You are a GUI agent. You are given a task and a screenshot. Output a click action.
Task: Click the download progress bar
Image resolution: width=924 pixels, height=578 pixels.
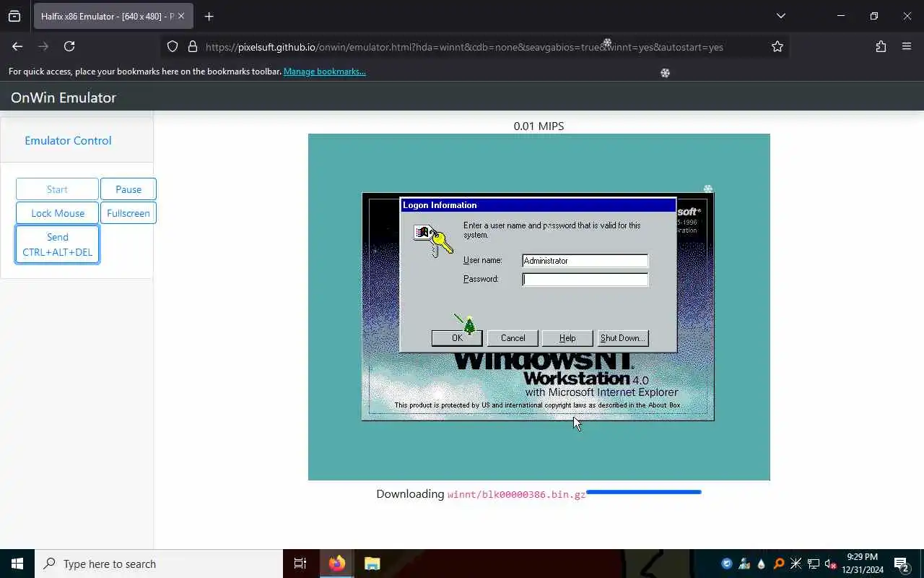pyautogui.click(x=644, y=492)
